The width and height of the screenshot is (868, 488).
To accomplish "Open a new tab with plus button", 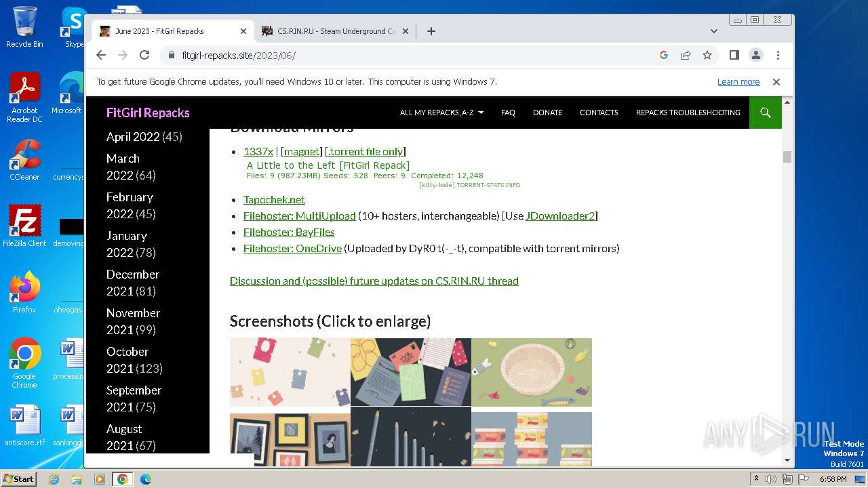I will point(431,31).
